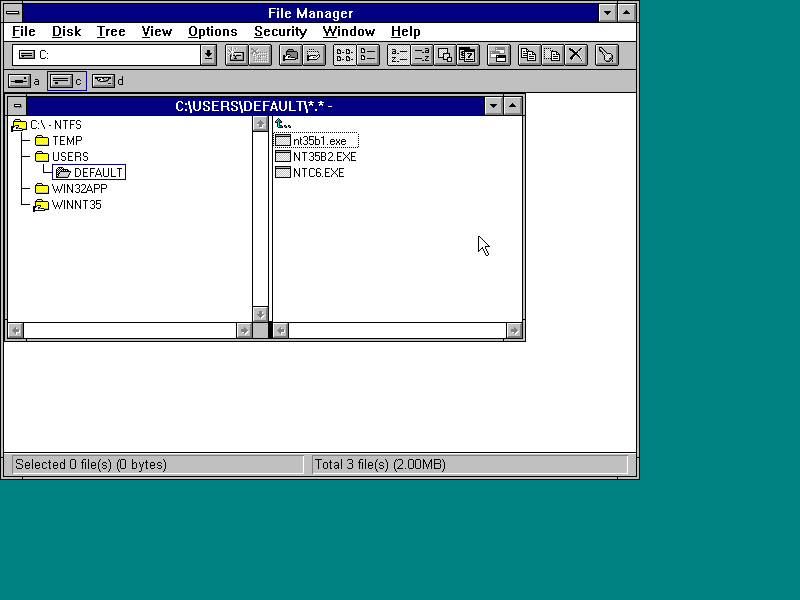Click the NTC6.EXE program file icon
Viewport: 800px width, 600px height.
283,172
